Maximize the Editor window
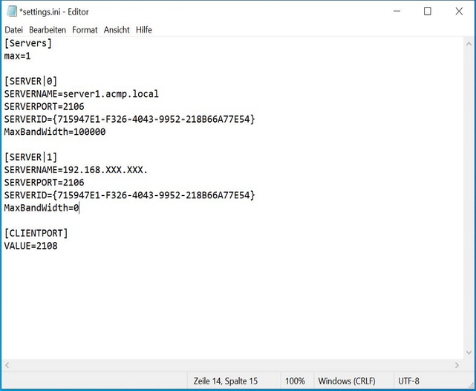 427,11
